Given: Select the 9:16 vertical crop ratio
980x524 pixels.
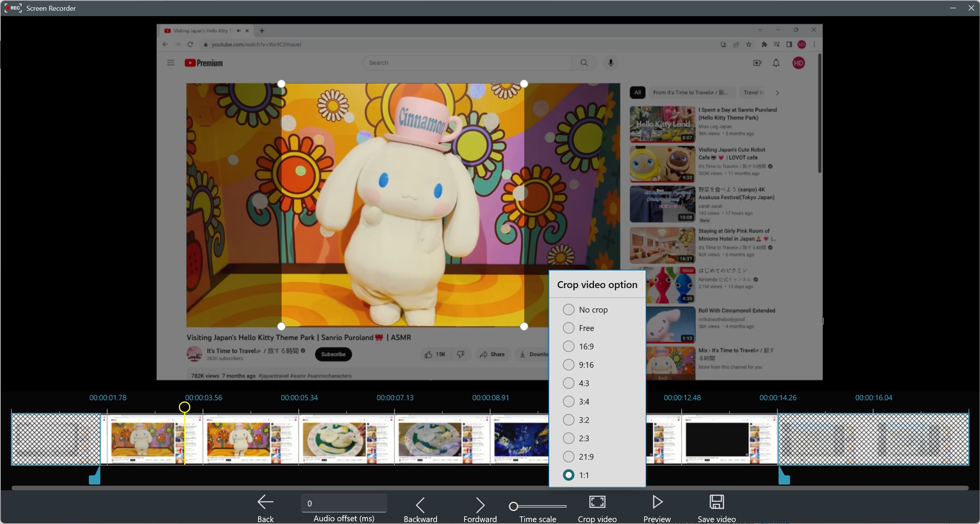Looking at the screenshot, I should tap(568, 364).
